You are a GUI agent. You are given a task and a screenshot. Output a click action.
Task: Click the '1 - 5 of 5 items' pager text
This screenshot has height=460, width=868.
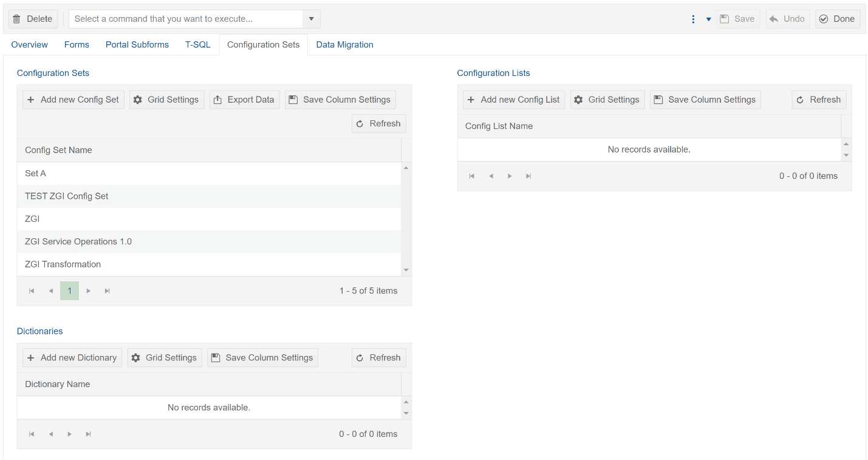(x=368, y=291)
